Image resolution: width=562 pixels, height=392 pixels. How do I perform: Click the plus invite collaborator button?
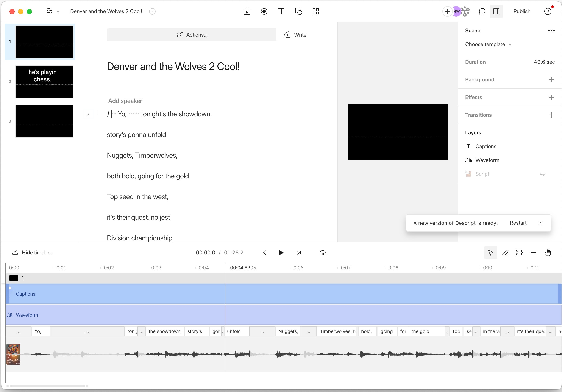(447, 11)
